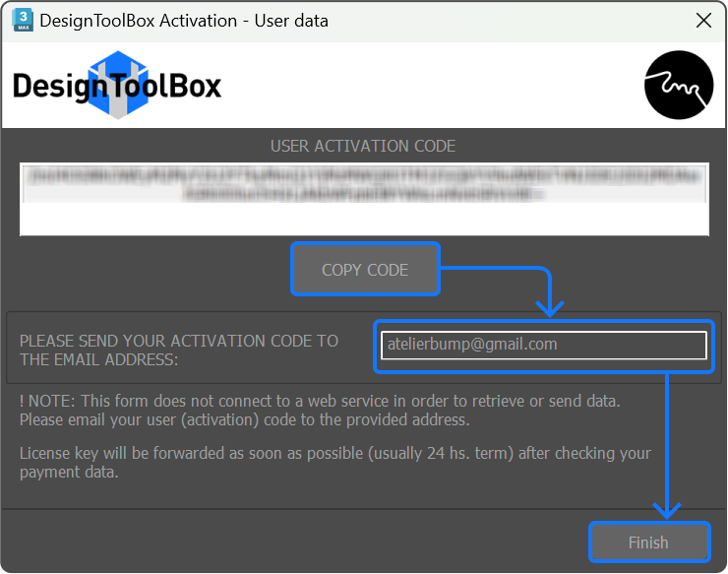The width and height of the screenshot is (728, 574).
Task: Click the COPY CODE button
Action: (x=365, y=269)
